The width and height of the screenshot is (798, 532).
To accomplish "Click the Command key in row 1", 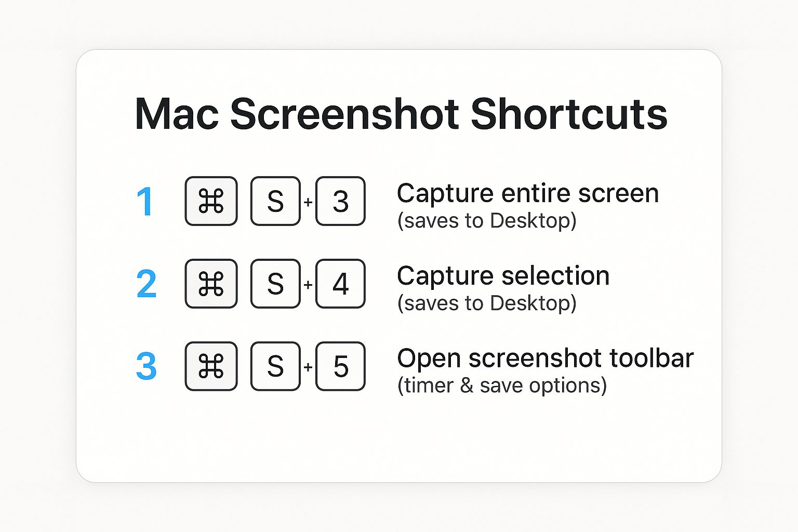I will tap(211, 201).
